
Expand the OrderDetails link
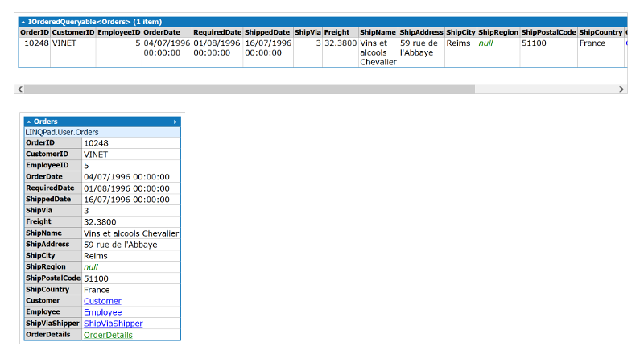[x=108, y=335]
